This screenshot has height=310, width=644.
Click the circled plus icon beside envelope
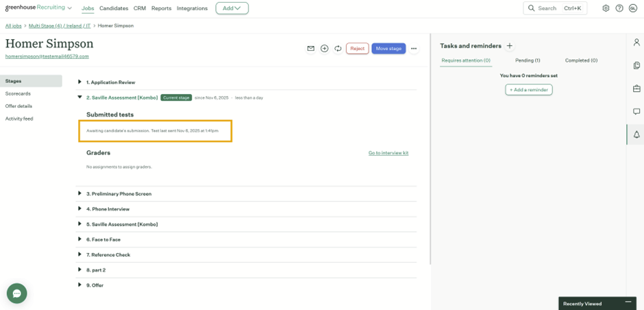[324, 49]
